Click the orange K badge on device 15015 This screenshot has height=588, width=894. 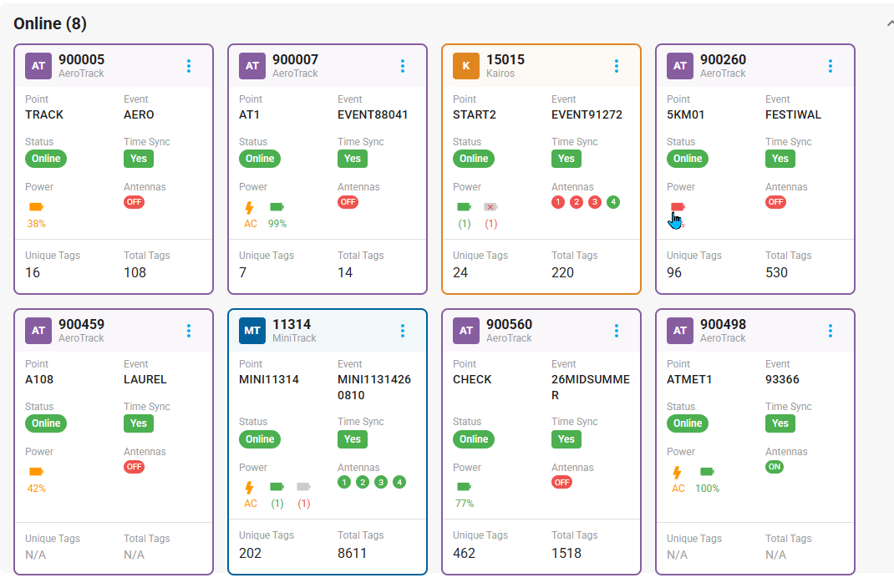point(466,66)
